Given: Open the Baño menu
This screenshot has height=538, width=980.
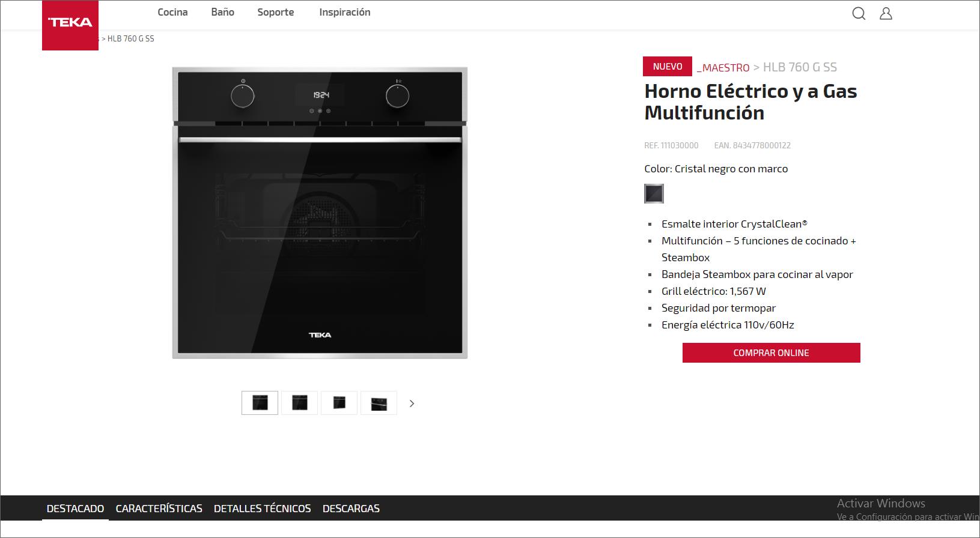Looking at the screenshot, I should click(222, 12).
